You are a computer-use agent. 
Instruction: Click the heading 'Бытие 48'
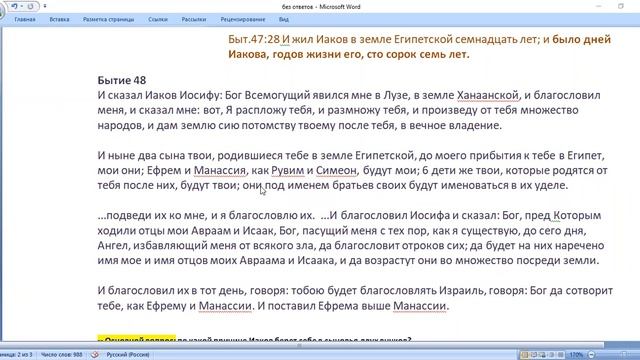coord(122,80)
